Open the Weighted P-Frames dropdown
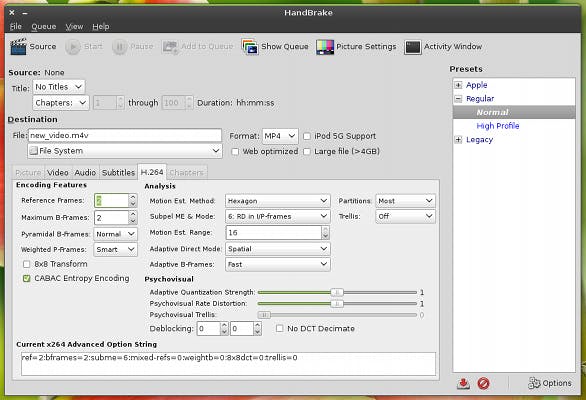Screen dimensions: 586x400 [115, 249]
